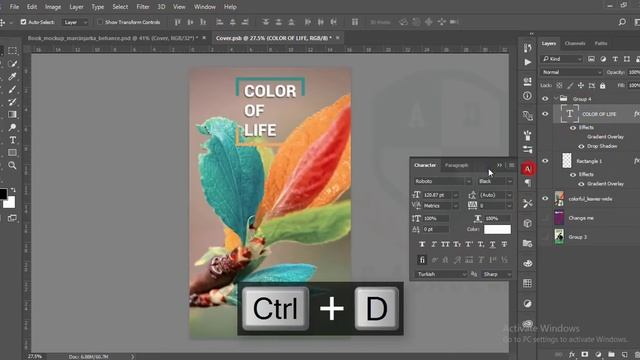Click the search magnifier in options bar

tap(622, 22)
